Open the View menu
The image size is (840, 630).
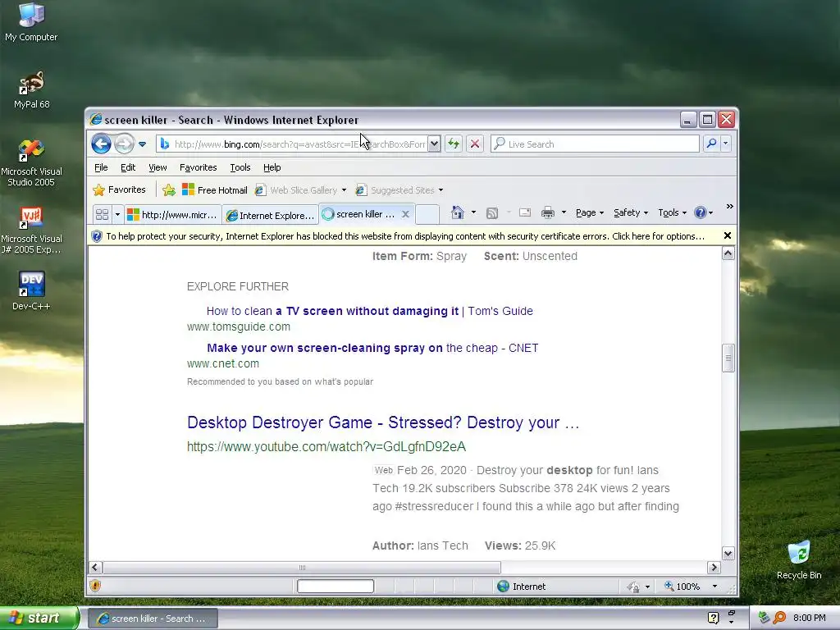coord(157,167)
